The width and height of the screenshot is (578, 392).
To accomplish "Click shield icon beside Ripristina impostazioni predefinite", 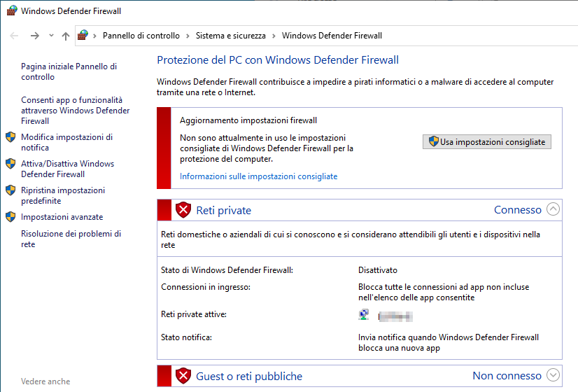I will click(x=10, y=190).
